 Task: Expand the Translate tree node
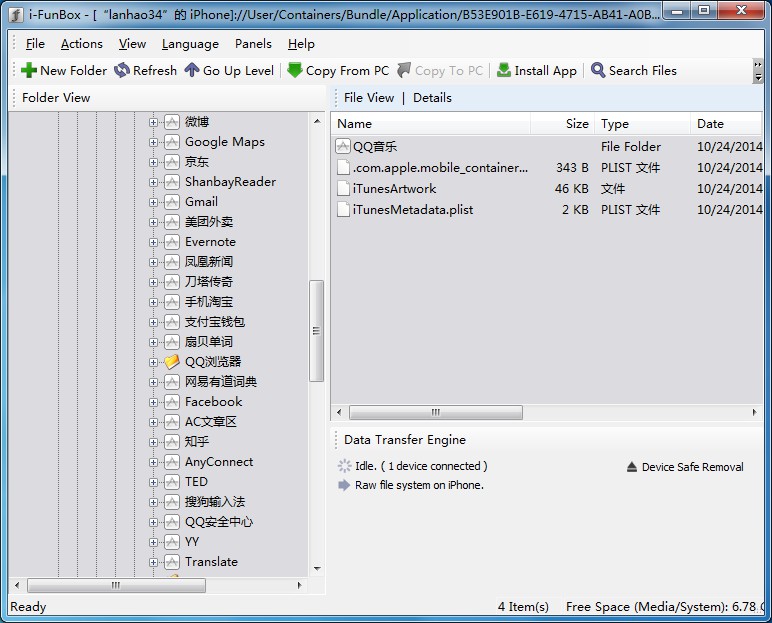tap(153, 562)
